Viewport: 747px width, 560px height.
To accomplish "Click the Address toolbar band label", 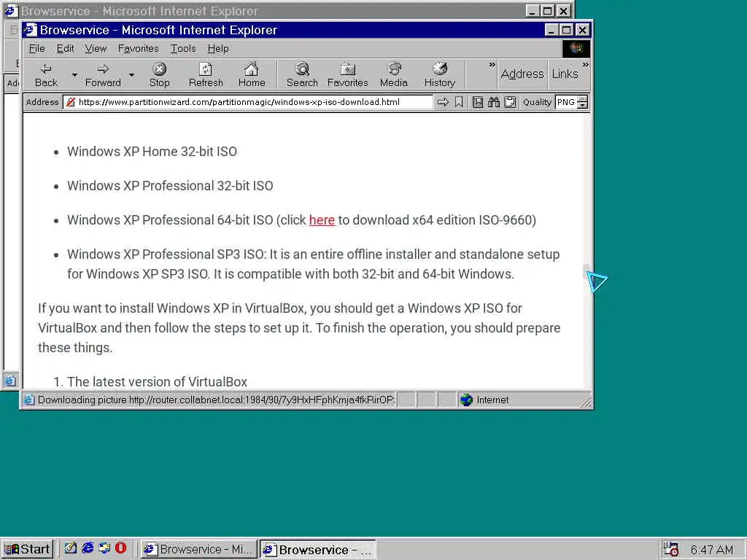I will [522, 74].
